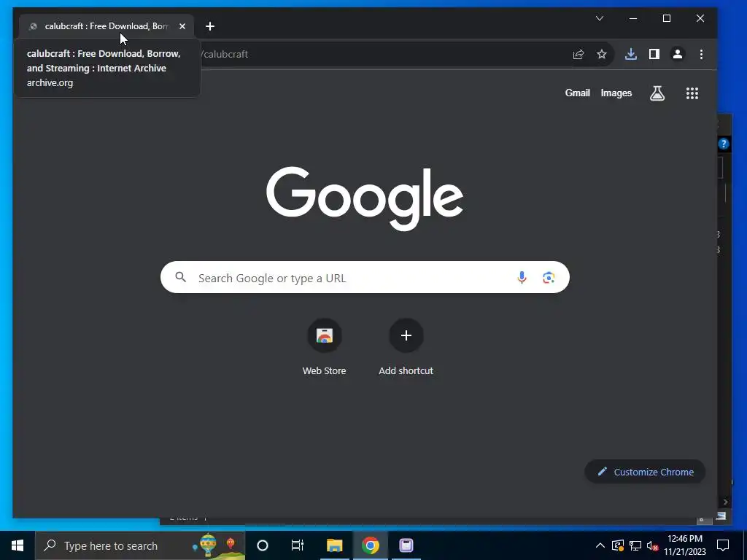Click the Google logo
Viewport: 747px width, 560px height.
click(365, 198)
